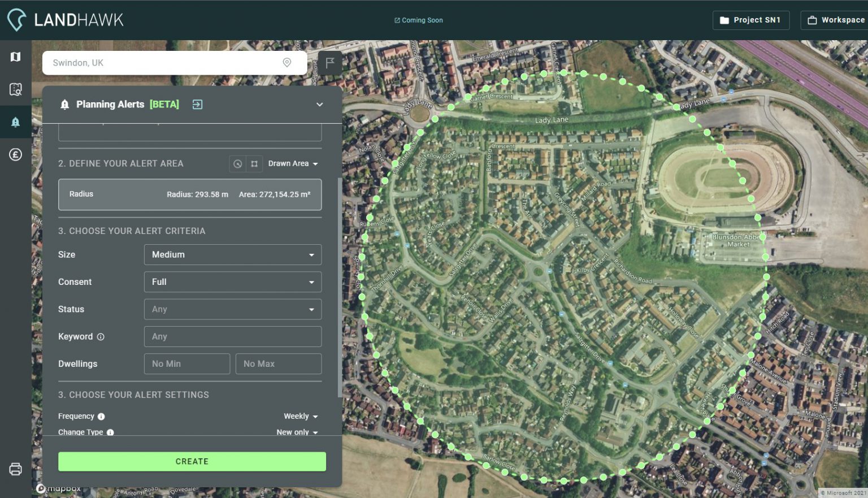The image size is (868, 498).
Task: Click the LandHawk logo
Action: click(65, 19)
